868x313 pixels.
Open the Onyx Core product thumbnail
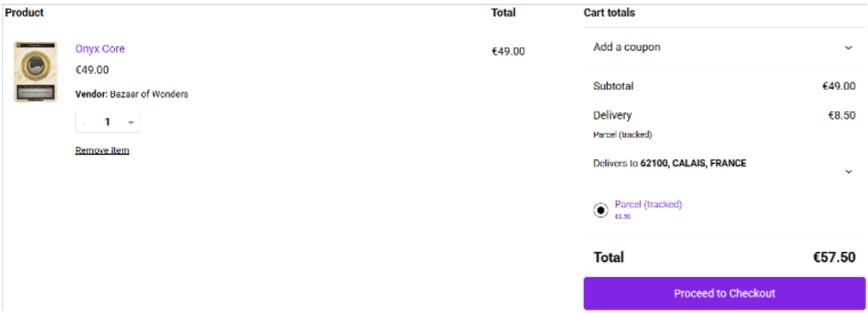tap(36, 72)
